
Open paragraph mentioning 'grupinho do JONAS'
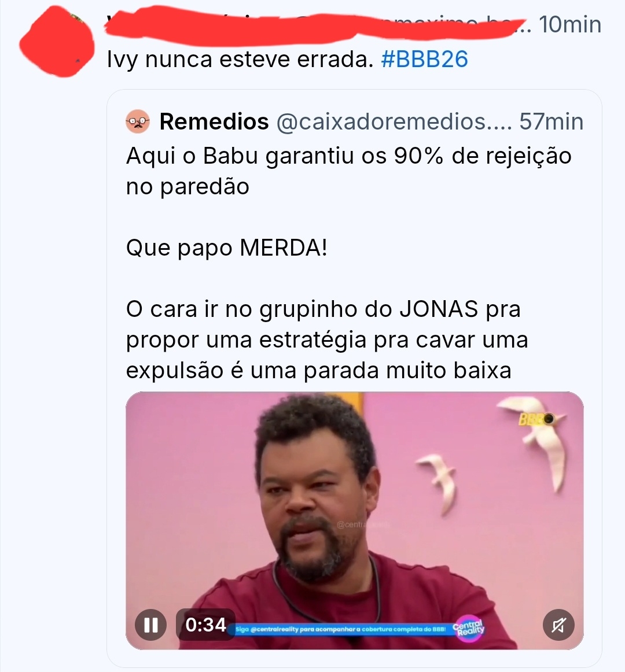click(x=327, y=339)
